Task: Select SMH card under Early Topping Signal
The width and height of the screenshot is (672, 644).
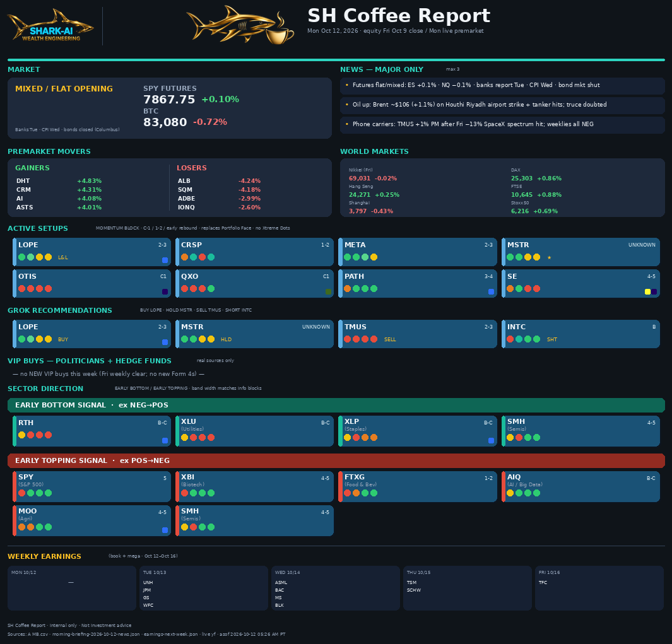Action: coord(254,520)
